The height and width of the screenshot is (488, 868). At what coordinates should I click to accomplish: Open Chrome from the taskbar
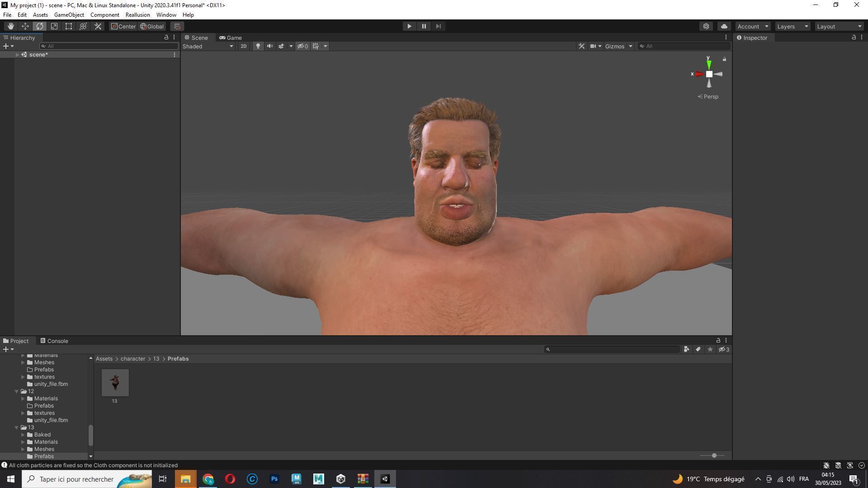208,479
